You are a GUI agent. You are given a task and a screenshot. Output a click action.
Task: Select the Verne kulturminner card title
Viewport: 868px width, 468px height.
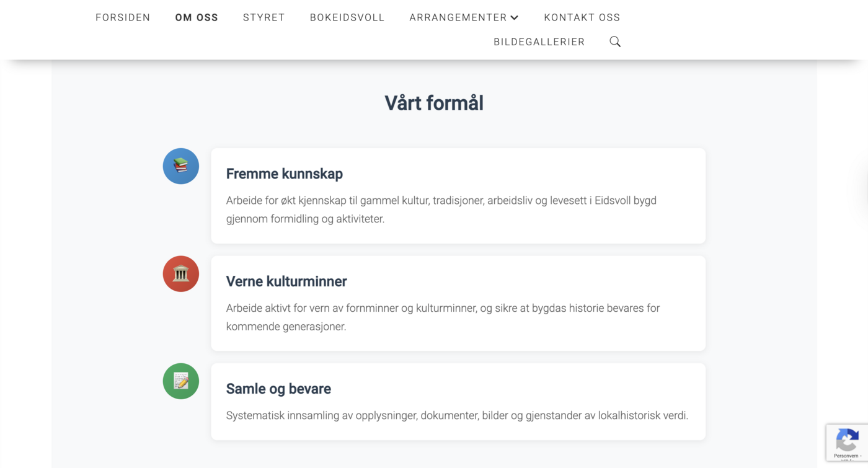286,281
